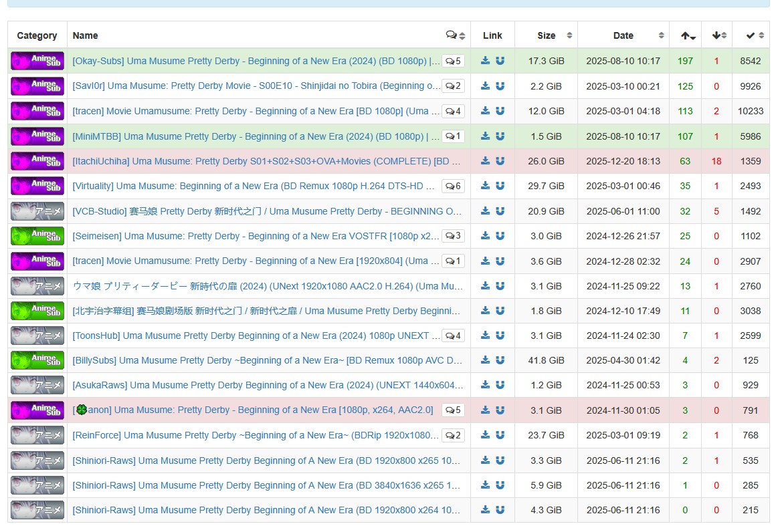Click Anime Sub category icon on Okay-Subs row

[37, 61]
